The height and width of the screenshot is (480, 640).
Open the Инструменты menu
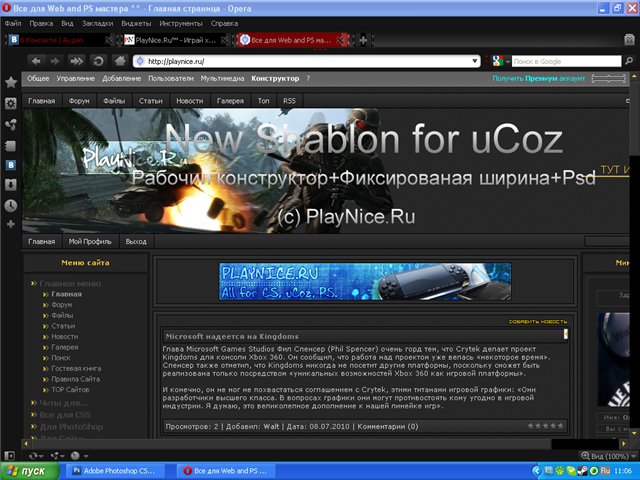click(181, 23)
